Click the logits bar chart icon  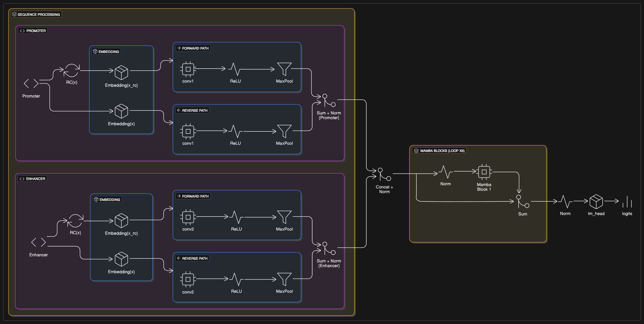coord(627,202)
